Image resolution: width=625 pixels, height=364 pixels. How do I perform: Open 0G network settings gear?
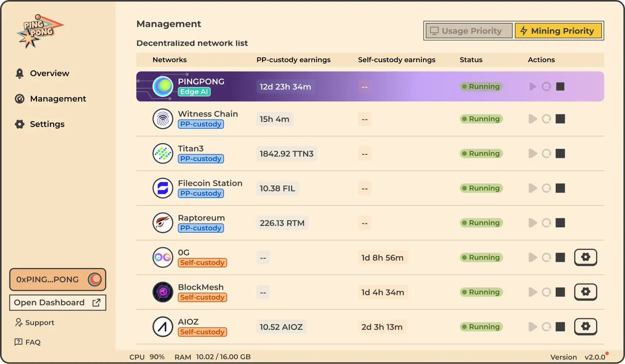[585, 257]
